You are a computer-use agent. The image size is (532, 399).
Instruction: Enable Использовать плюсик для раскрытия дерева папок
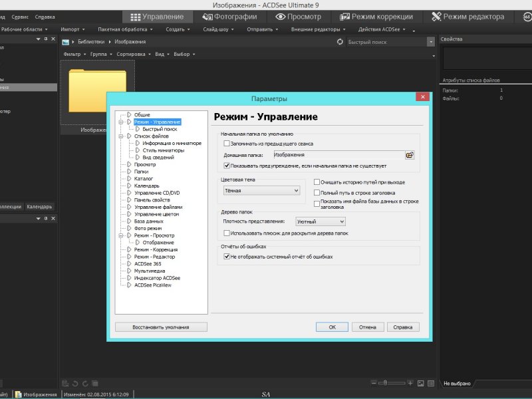227,233
